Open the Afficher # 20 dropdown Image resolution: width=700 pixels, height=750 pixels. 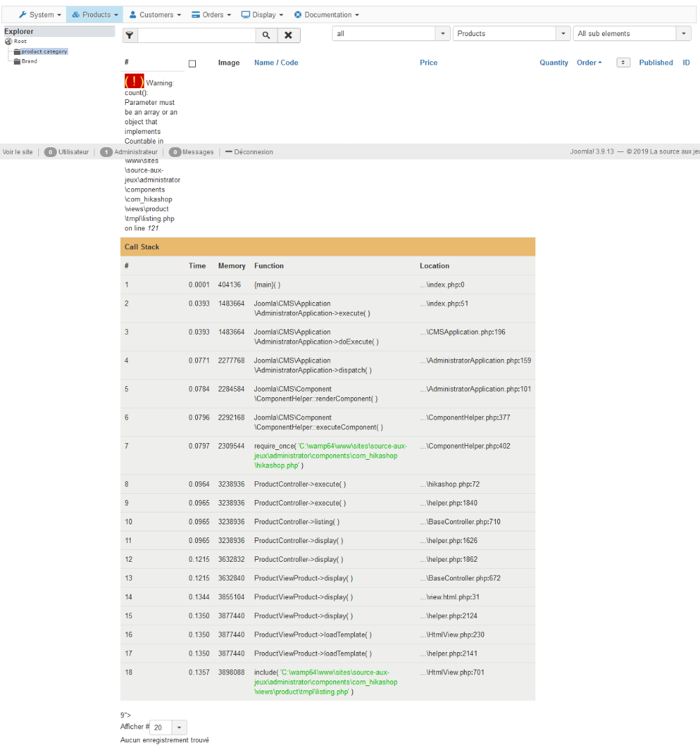168,728
